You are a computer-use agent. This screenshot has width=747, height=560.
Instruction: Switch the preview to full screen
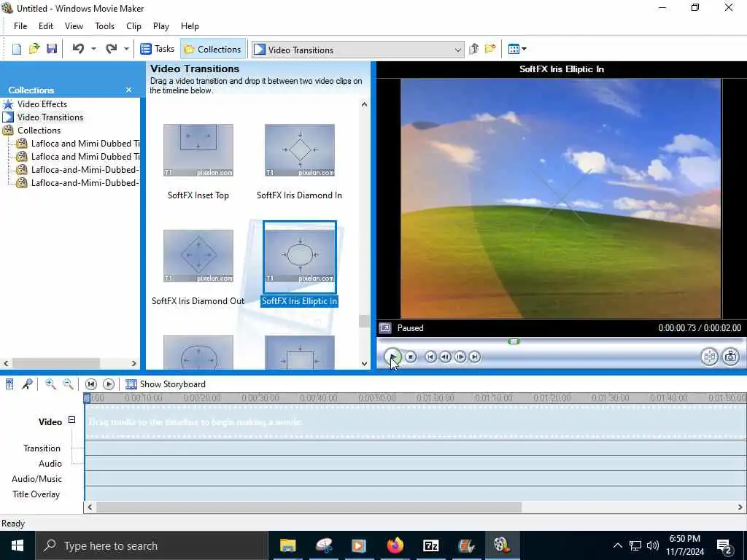point(385,328)
